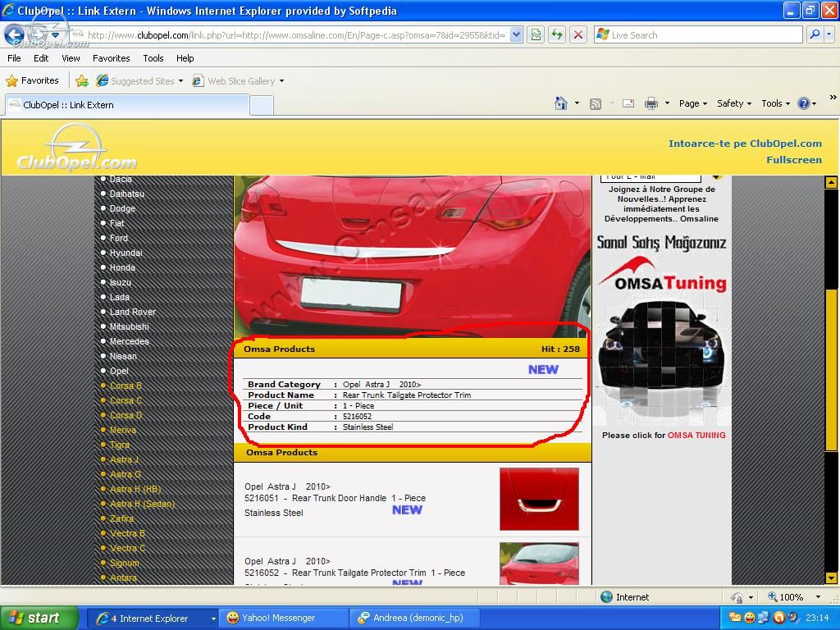This screenshot has width=840, height=630.
Task: Click Add to Favorites Bar icon
Action: (x=82, y=81)
